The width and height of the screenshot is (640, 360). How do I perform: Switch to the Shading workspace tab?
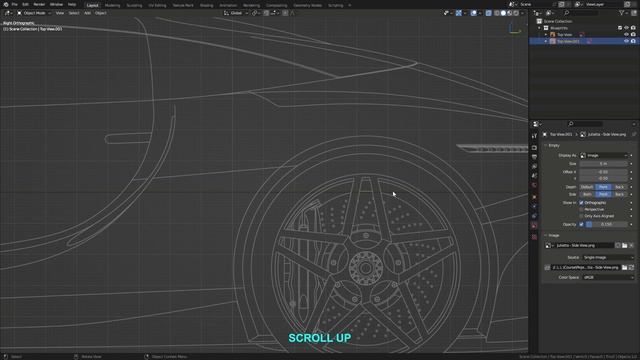(206, 5)
